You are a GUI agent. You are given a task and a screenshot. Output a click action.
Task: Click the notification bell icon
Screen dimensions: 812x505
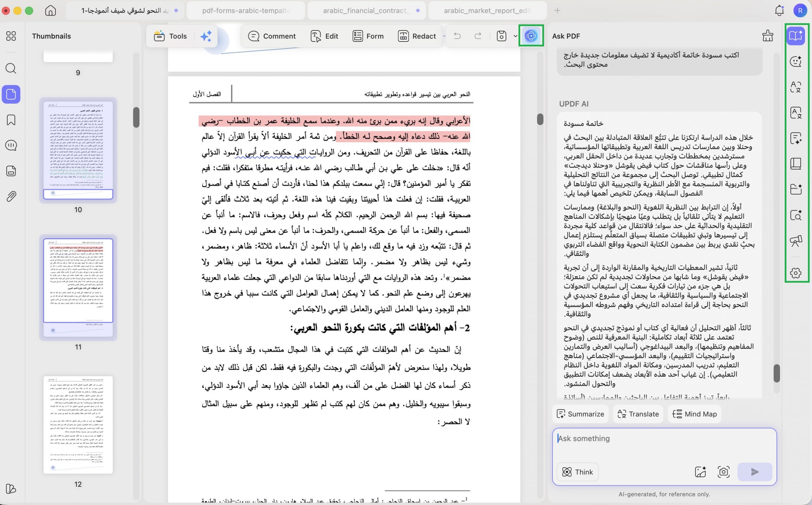(x=779, y=11)
